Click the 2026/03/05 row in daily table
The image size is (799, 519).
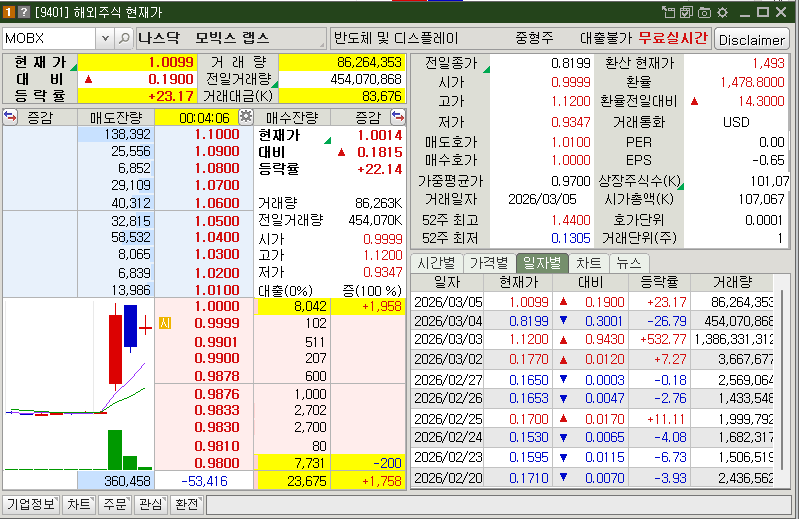pyautogui.click(x=593, y=302)
